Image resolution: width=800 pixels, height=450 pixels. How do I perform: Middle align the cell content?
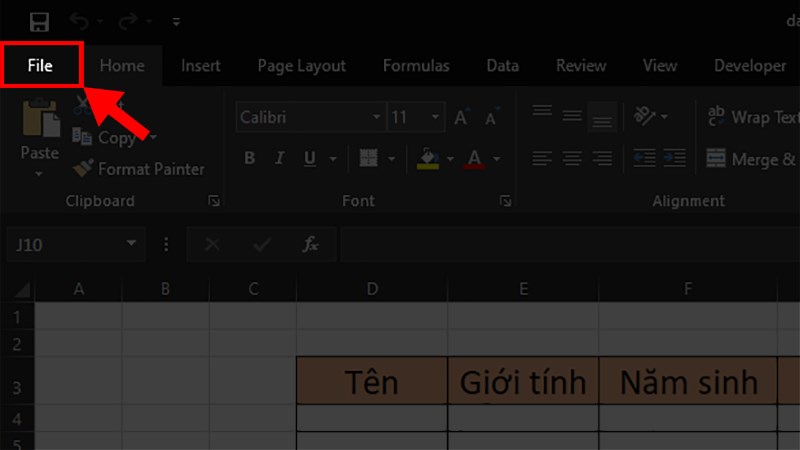tap(572, 116)
